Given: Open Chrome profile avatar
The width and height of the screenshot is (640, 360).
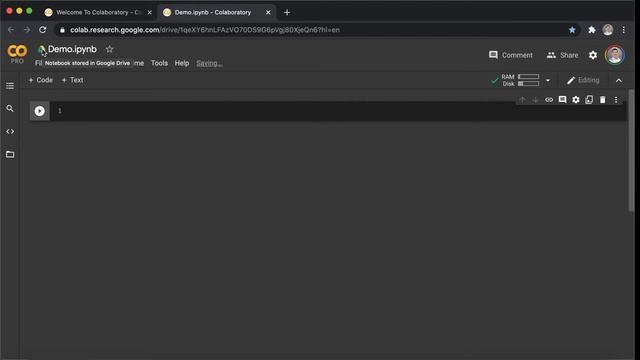Looking at the screenshot, I should coord(608,30).
